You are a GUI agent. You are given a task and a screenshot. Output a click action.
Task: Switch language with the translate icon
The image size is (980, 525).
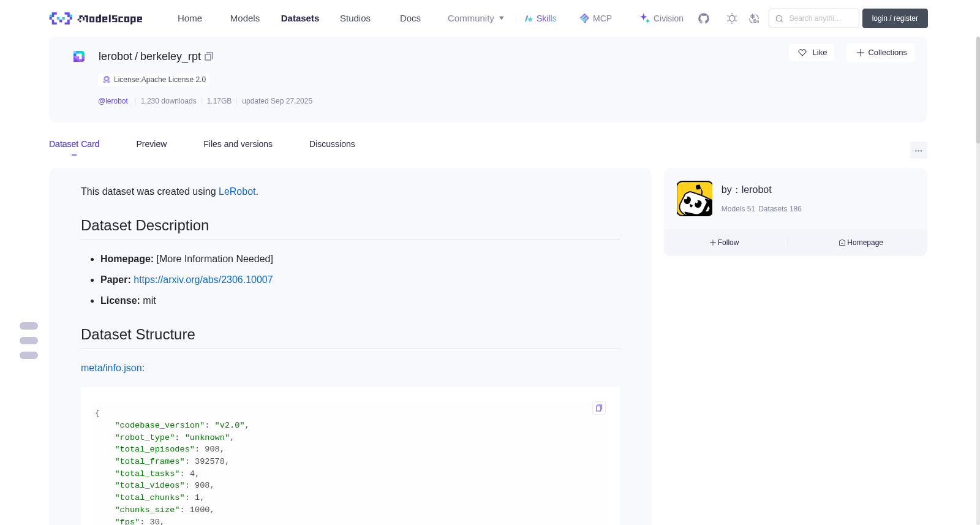[x=754, y=18]
